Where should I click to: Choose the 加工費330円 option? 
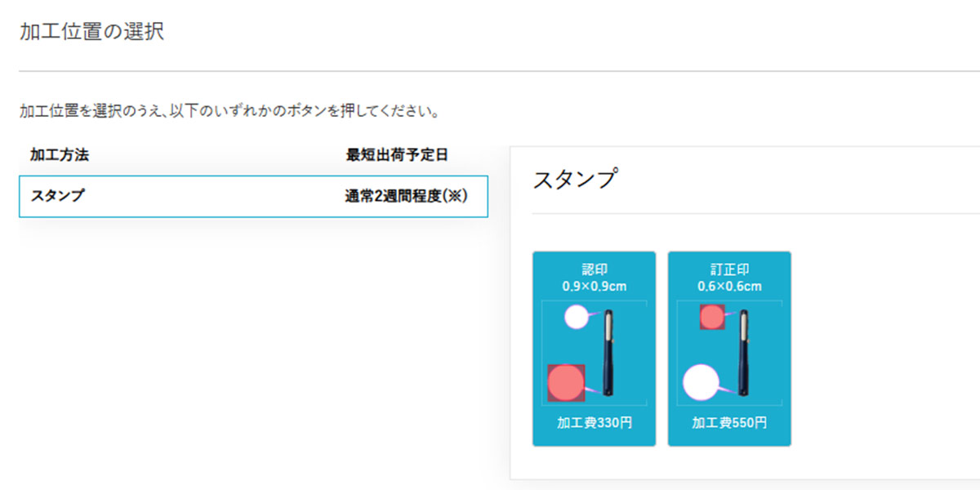pyautogui.click(x=594, y=423)
